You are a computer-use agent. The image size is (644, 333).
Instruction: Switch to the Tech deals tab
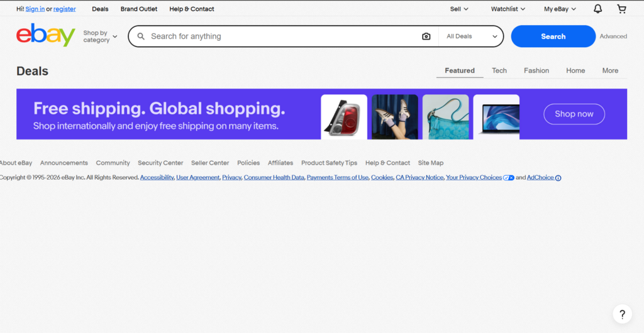[x=499, y=70]
